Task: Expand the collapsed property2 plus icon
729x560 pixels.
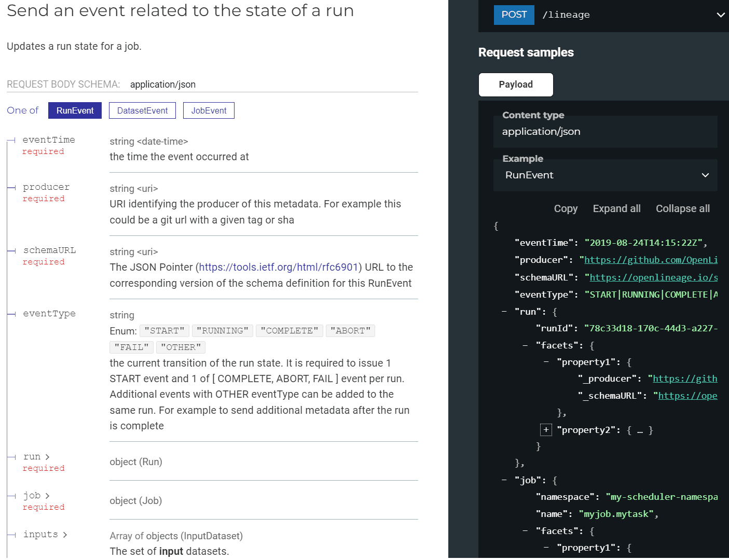Action: point(546,430)
